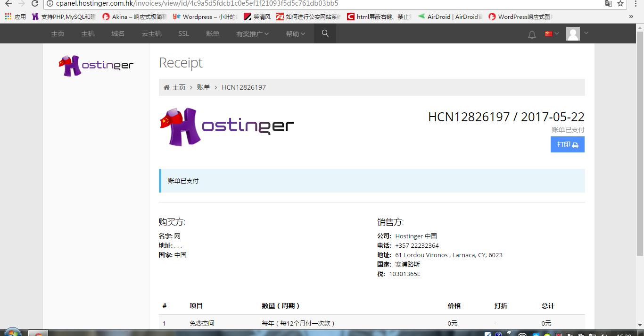Open the 账单 breadcrumb link
The width and height of the screenshot is (644, 336).
click(x=203, y=87)
